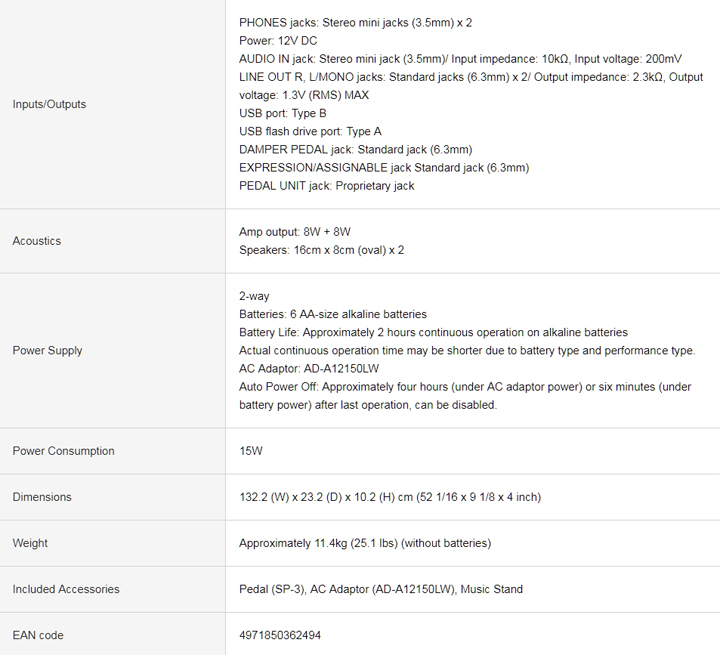Click the Acoustics row label
Image resolution: width=720 pixels, height=655 pixels.
pos(37,241)
